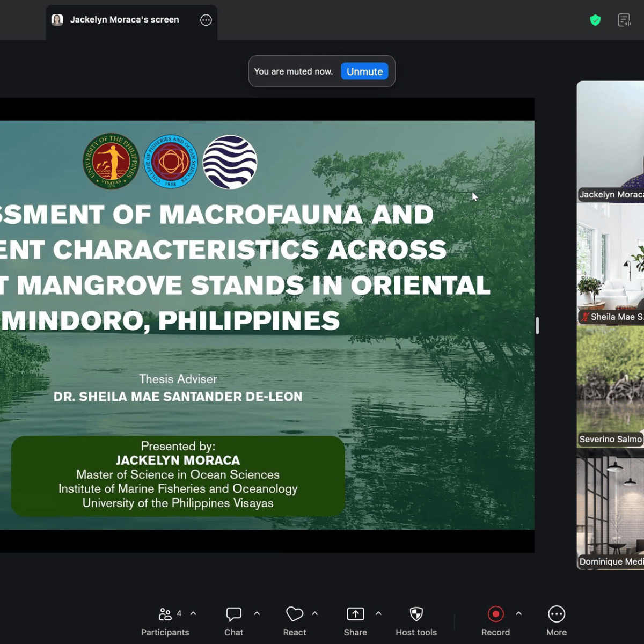The width and height of the screenshot is (644, 644).
Task: Open the Share screen icon
Action: [x=355, y=614]
